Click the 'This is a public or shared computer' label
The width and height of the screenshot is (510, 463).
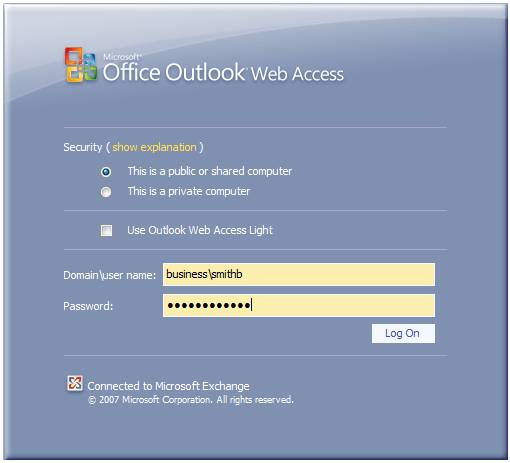pyautogui.click(x=210, y=171)
